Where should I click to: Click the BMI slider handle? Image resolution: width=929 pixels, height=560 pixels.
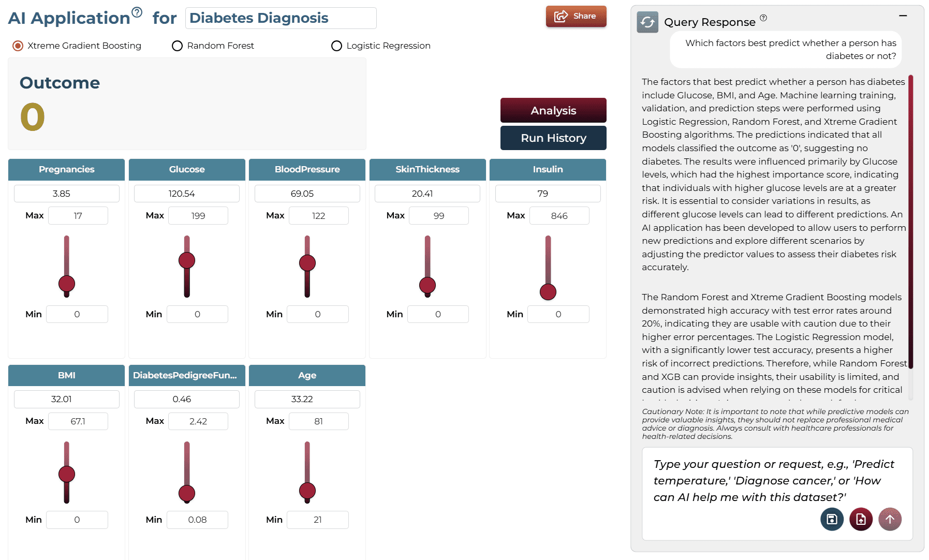coord(67,474)
